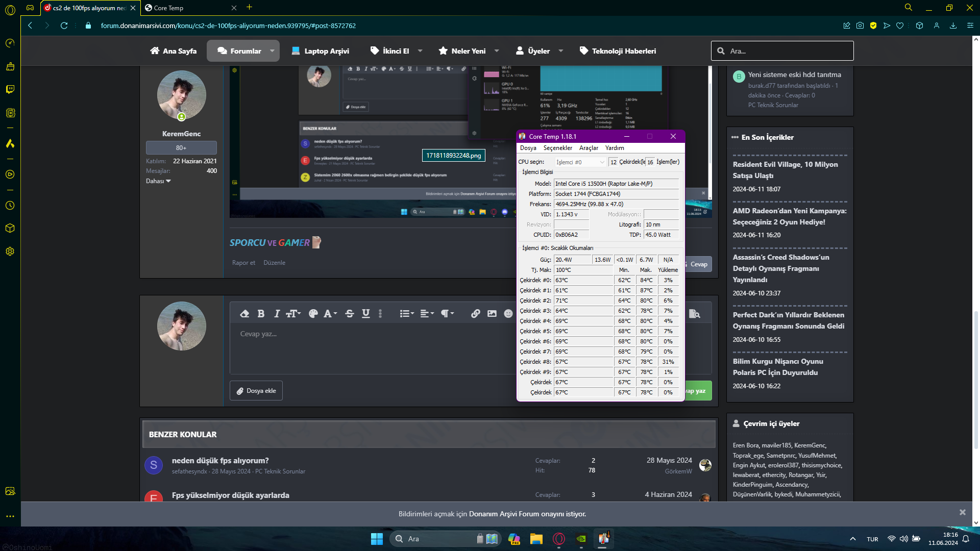980x551 pixels.
Task: Click insert link icon in reply editor
Action: (x=475, y=313)
